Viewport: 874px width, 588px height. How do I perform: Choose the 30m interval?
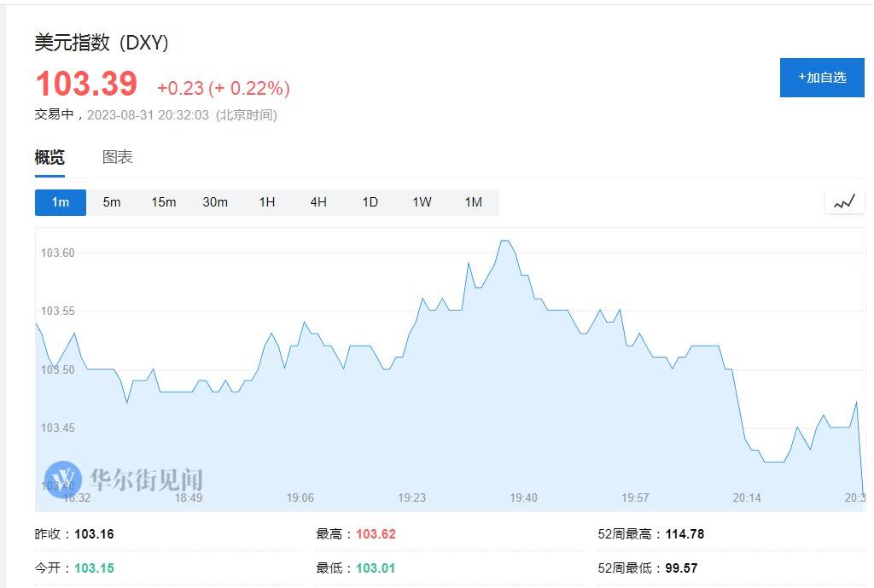pyautogui.click(x=215, y=202)
